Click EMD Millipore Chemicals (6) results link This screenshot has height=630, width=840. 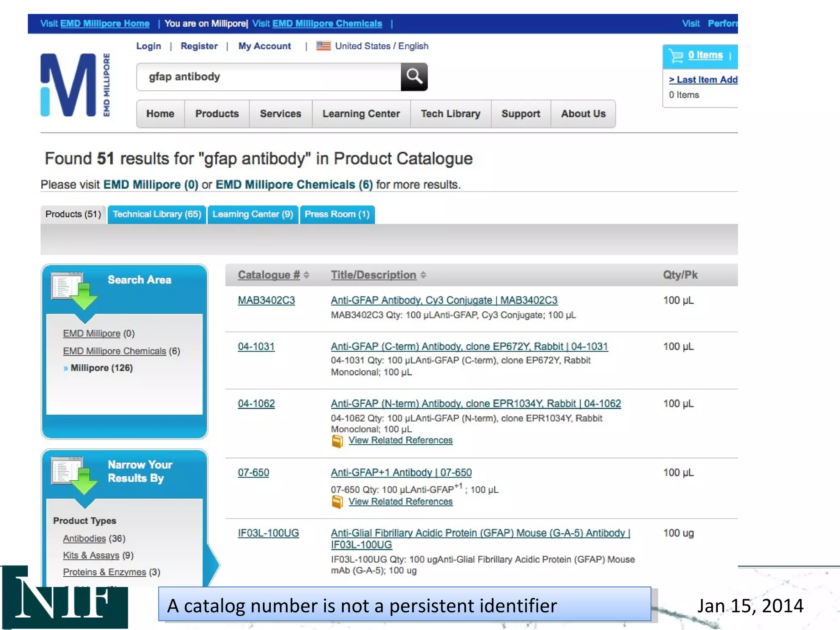pyautogui.click(x=294, y=185)
